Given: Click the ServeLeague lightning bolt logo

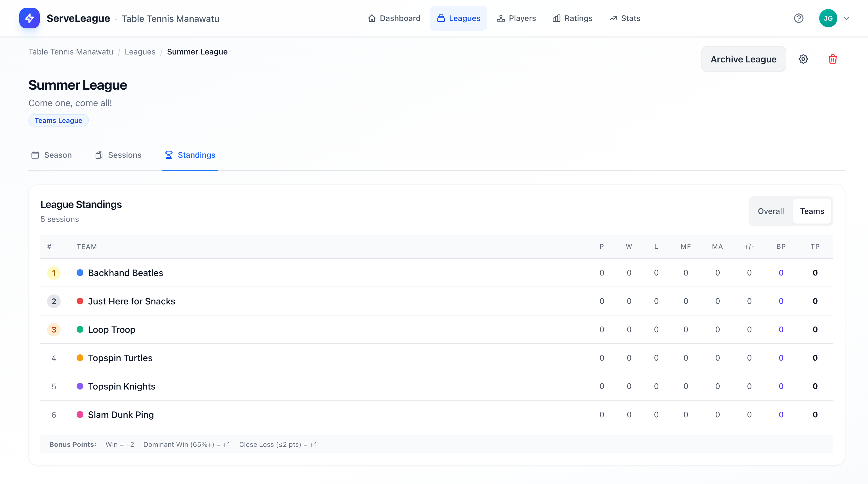Looking at the screenshot, I should coord(29,18).
